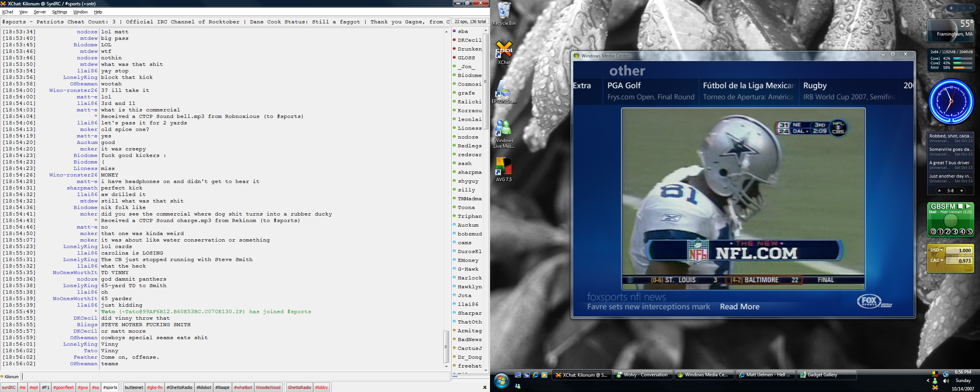Open Windows Live Messenger desktop shortcut
980x392 pixels.
tap(504, 134)
